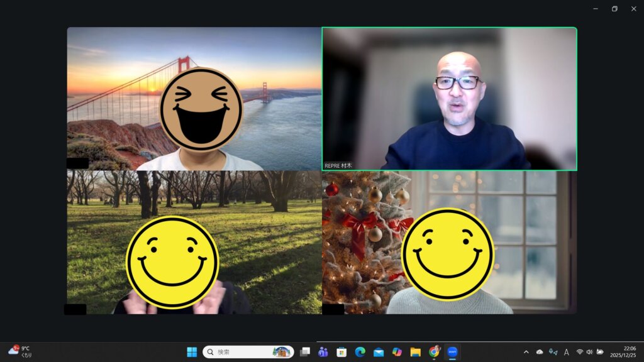Screen dimensions: 644x362
Task: Launch Microsoft Edge from the taskbar
Action: 360,352
